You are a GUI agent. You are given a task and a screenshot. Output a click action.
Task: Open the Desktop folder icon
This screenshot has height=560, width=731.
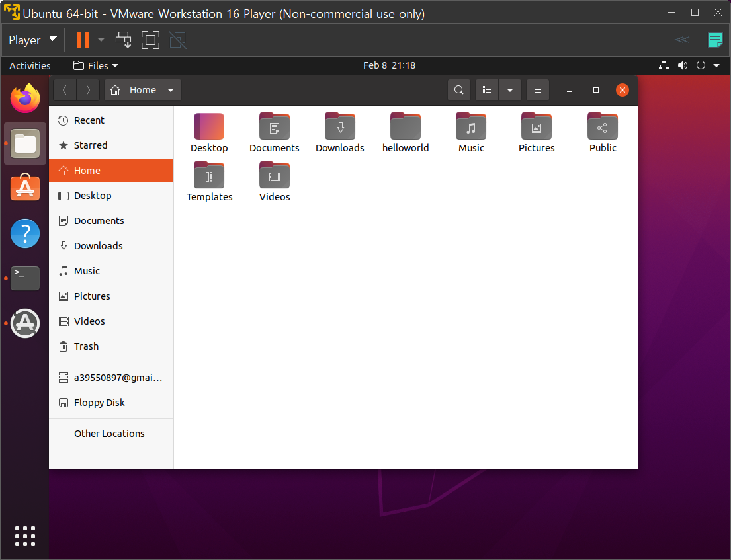pyautogui.click(x=209, y=126)
